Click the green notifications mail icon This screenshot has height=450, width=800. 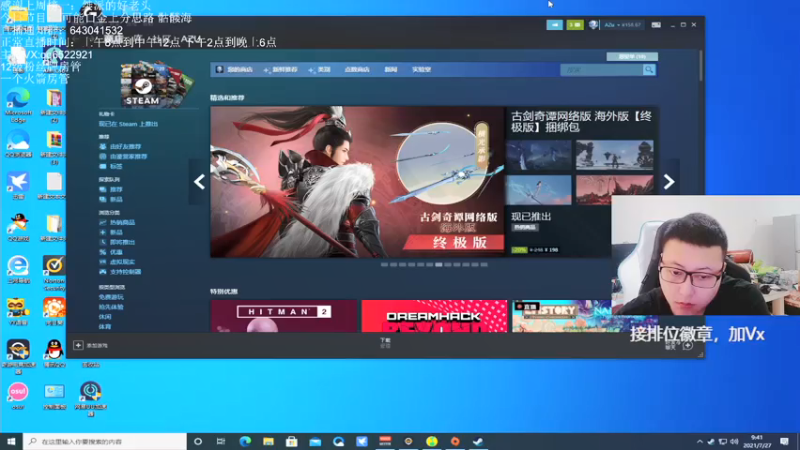click(575, 24)
